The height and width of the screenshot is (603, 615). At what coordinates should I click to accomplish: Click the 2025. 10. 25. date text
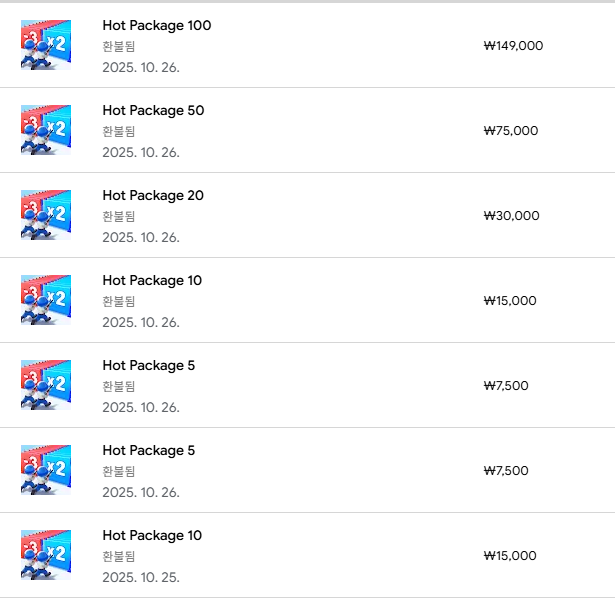[x=141, y=577]
